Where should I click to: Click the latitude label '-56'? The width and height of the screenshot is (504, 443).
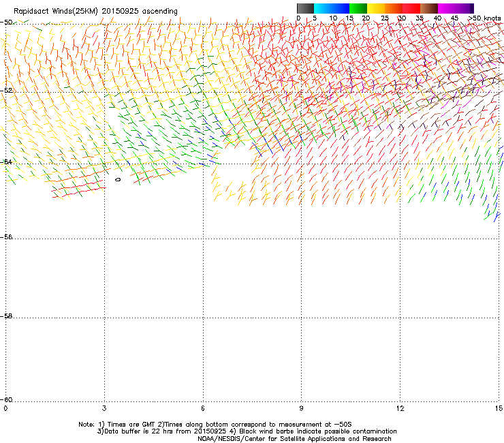click(x=6, y=236)
